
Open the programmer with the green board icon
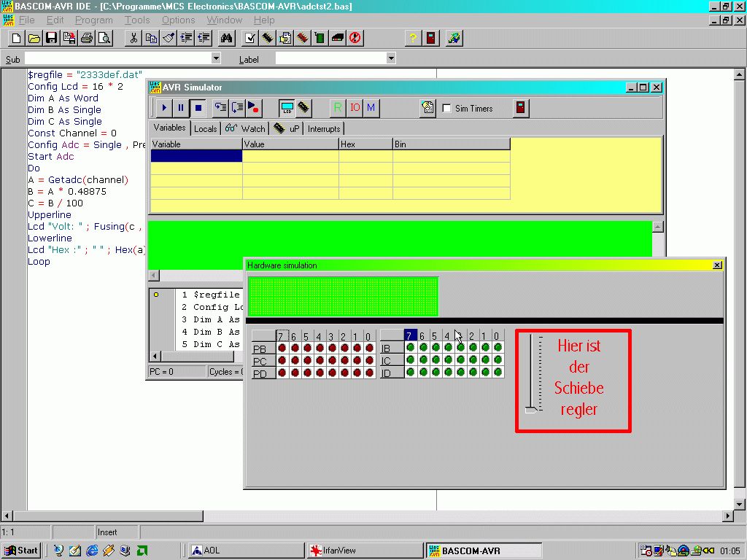(320, 38)
